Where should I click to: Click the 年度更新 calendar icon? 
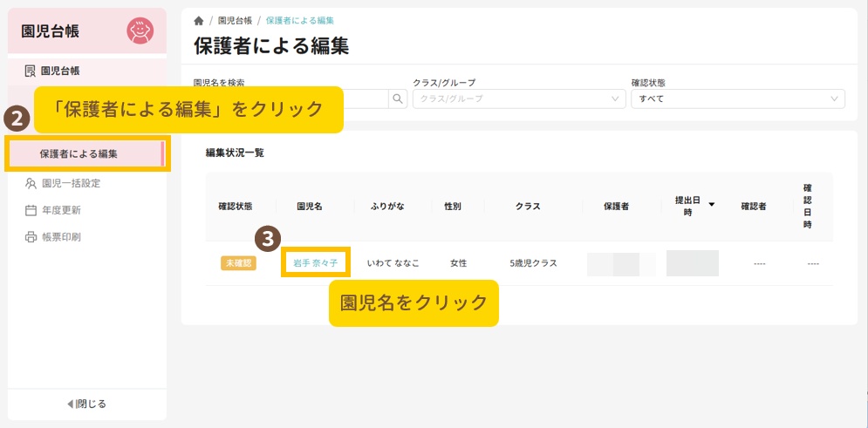pos(31,210)
